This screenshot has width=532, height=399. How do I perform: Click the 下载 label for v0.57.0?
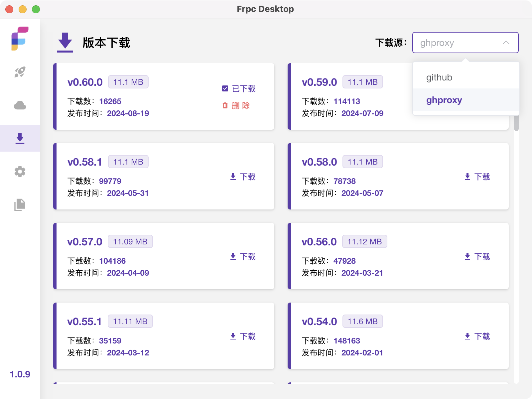tap(248, 257)
